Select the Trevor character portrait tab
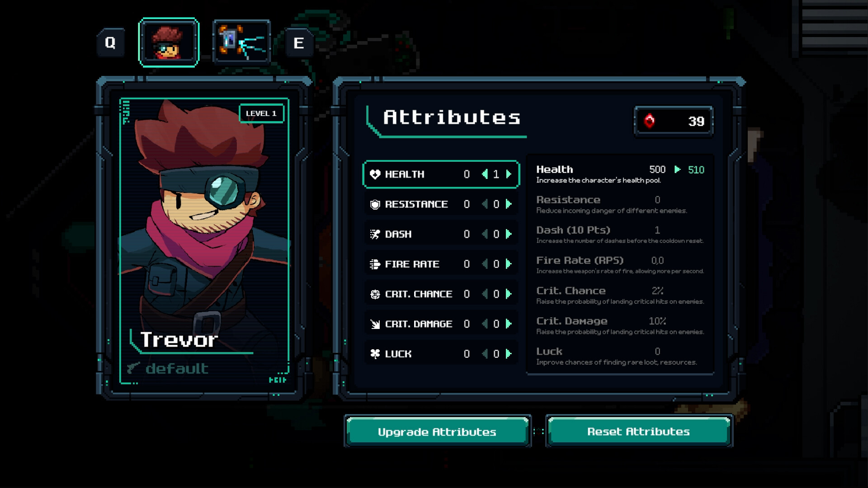Screen dimensions: 868x488 click(169, 42)
